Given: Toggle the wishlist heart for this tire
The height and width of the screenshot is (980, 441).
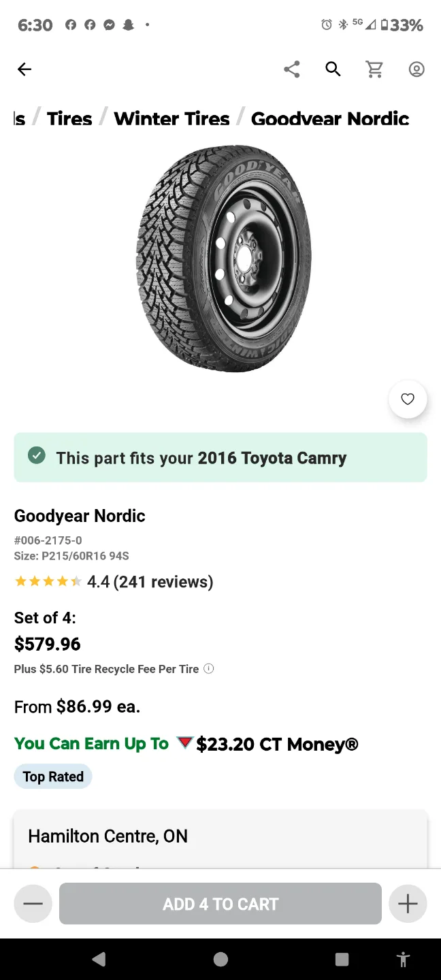Looking at the screenshot, I should (x=407, y=399).
